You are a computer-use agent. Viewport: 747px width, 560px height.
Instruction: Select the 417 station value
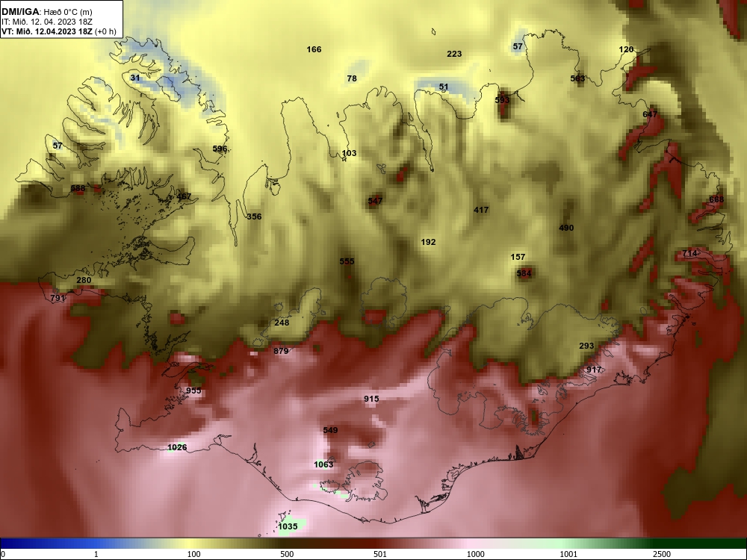(481, 210)
